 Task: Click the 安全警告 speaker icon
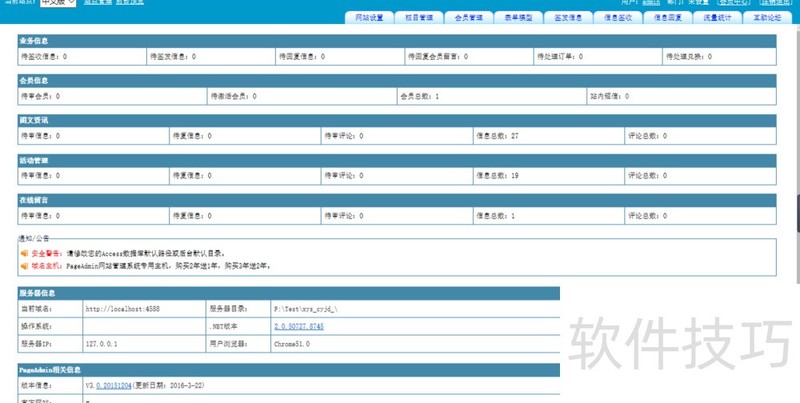24,254
